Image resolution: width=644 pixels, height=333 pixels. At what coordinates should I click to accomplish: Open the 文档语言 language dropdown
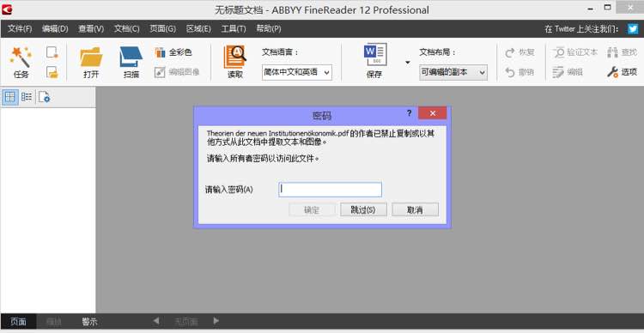pyautogui.click(x=296, y=72)
